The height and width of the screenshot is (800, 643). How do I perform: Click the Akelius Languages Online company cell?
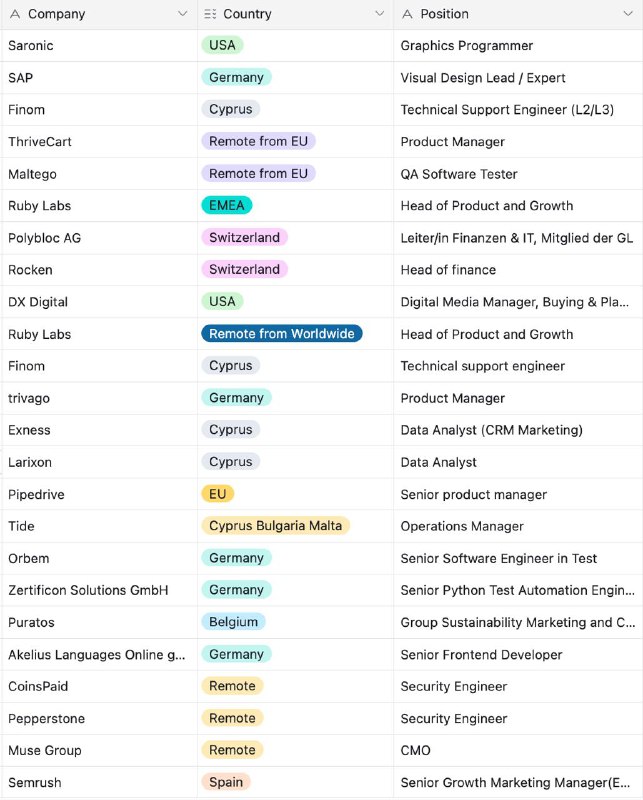[99, 655]
